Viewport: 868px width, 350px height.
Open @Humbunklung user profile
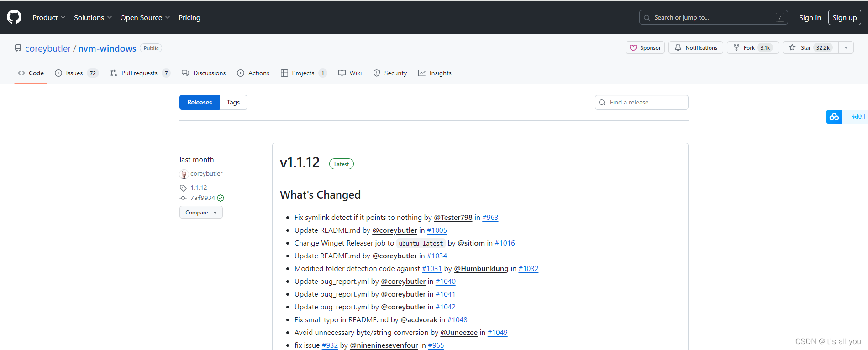click(481, 269)
